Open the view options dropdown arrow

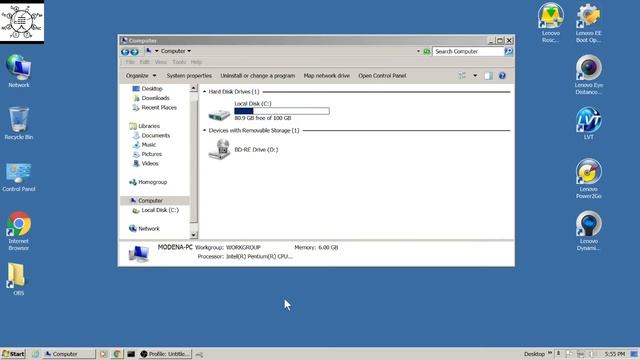[x=475, y=76]
